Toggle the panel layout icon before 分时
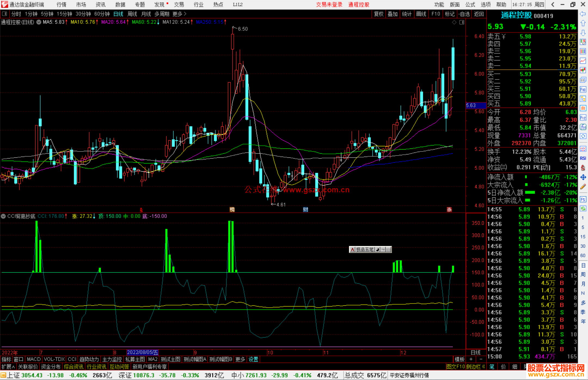 click(x=5, y=14)
